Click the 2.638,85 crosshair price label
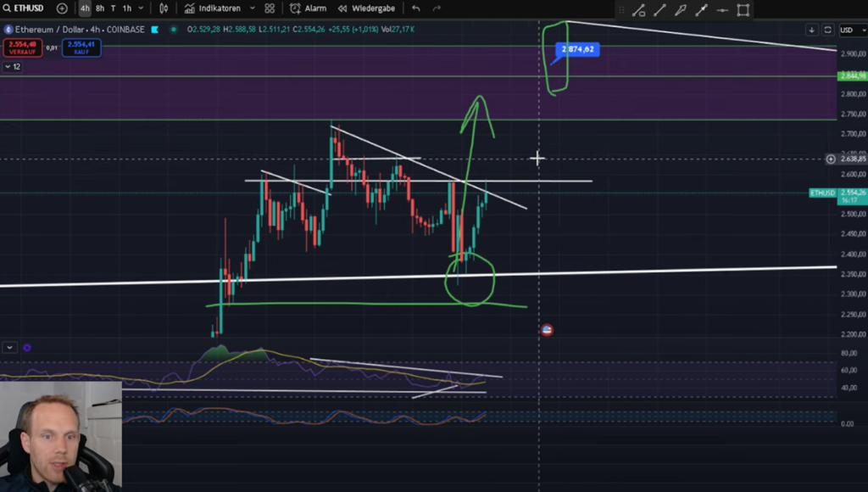This screenshot has width=868, height=492. pos(853,159)
